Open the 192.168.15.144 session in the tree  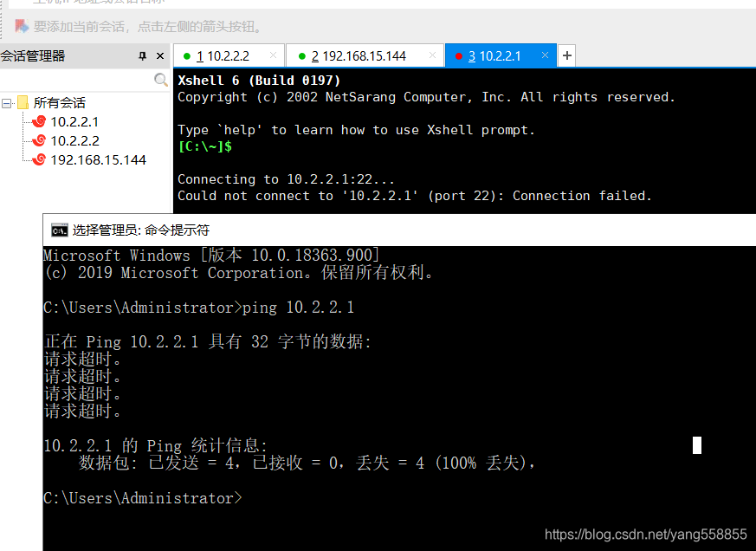click(99, 160)
